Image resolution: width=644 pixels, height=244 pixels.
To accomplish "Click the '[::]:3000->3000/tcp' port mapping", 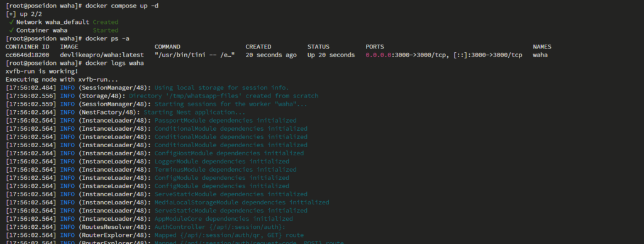I will tap(488, 55).
